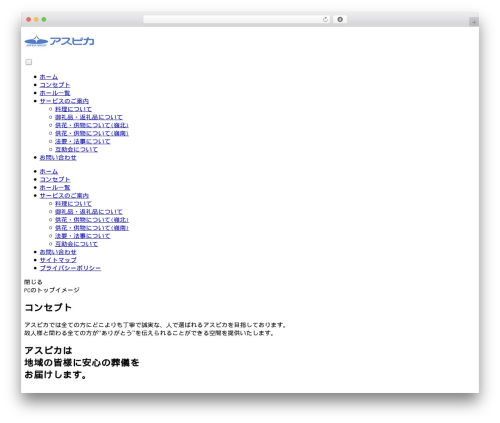
Task: Open 御礼品・返礼品について in the menu beneath the checkbox
Action: pyautogui.click(x=89, y=117)
